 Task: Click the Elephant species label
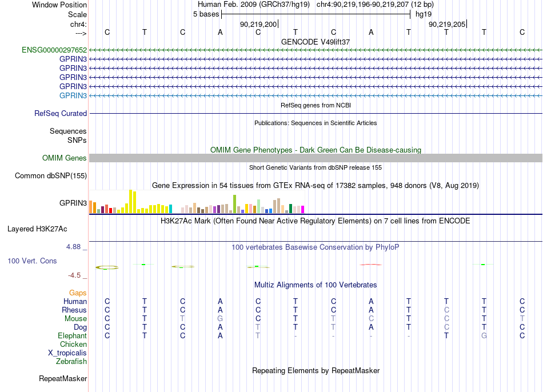tap(73, 335)
